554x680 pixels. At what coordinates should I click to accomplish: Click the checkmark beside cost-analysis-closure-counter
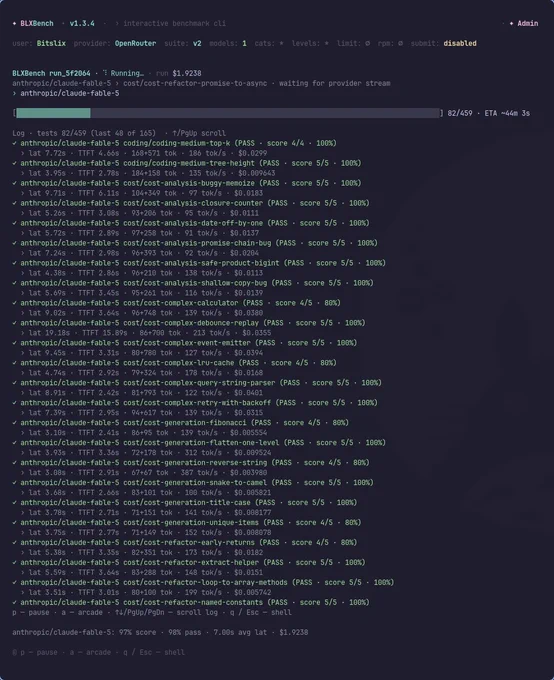coord(15,203)
